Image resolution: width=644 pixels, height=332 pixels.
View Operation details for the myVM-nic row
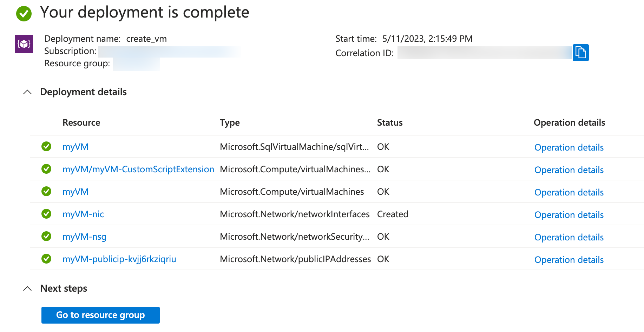coord(569,215)
